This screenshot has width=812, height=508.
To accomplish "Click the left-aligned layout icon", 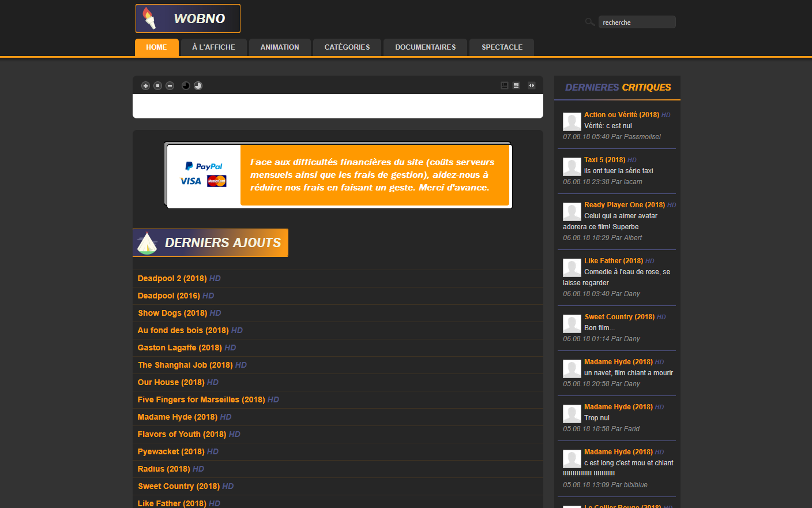I will (505, 85).
